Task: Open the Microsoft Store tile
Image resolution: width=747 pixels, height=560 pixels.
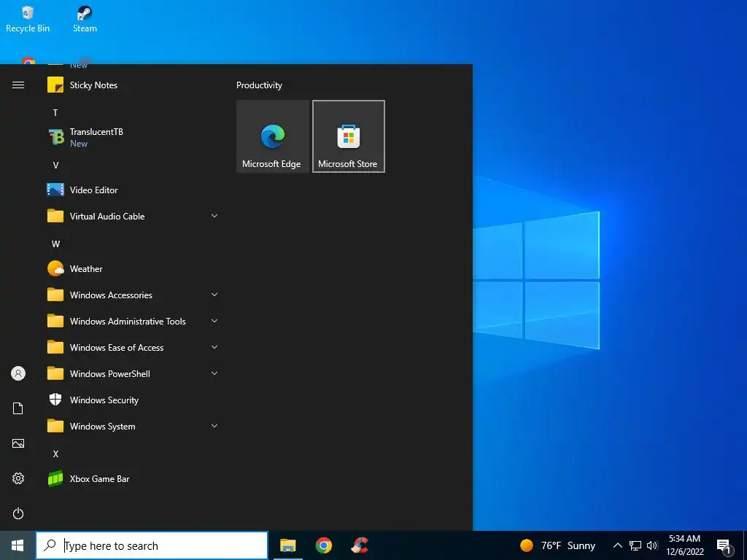Action: point(348,136)
